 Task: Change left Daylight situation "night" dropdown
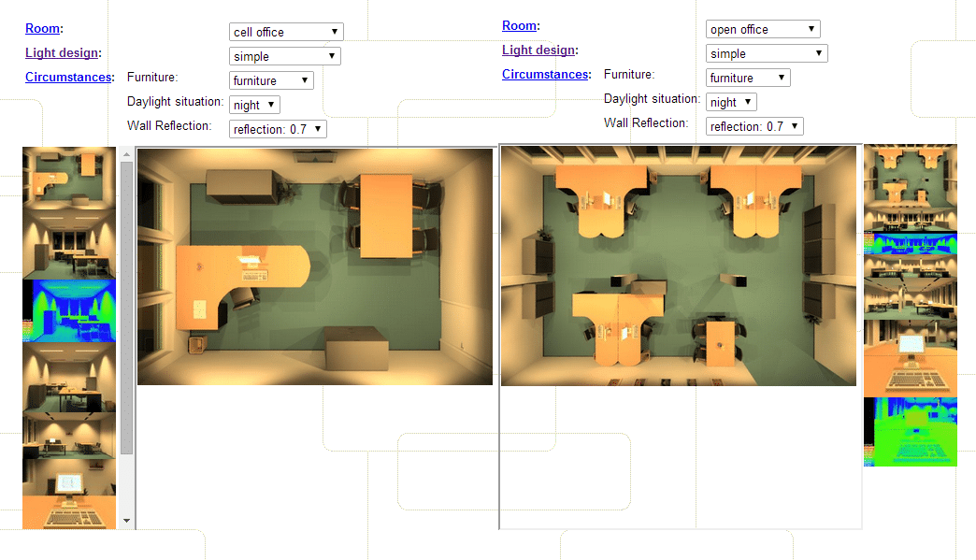pos(254,106)
